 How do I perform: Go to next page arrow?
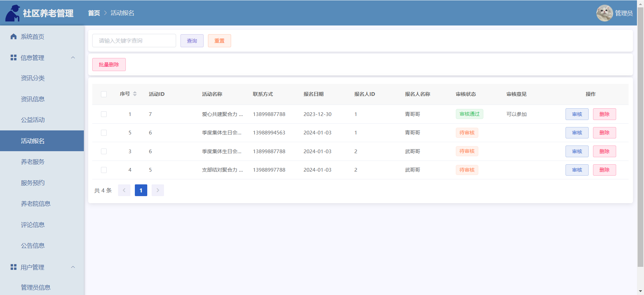point(158,190)
